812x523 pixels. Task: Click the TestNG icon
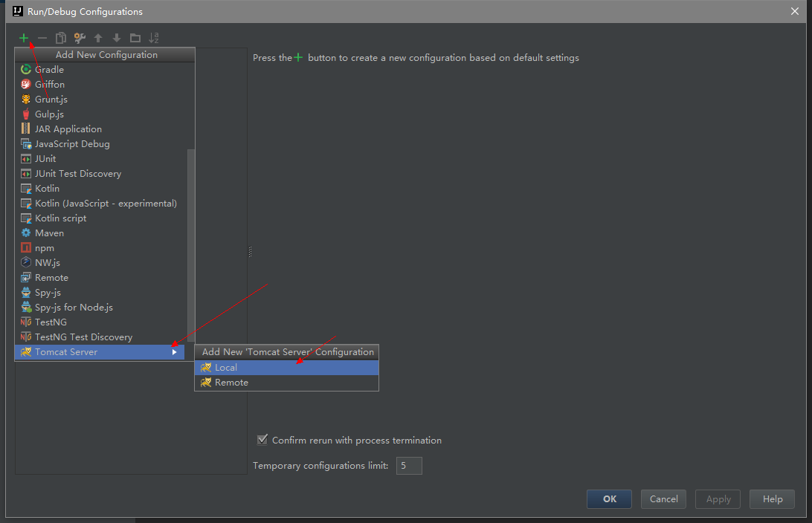click(26, 322)
